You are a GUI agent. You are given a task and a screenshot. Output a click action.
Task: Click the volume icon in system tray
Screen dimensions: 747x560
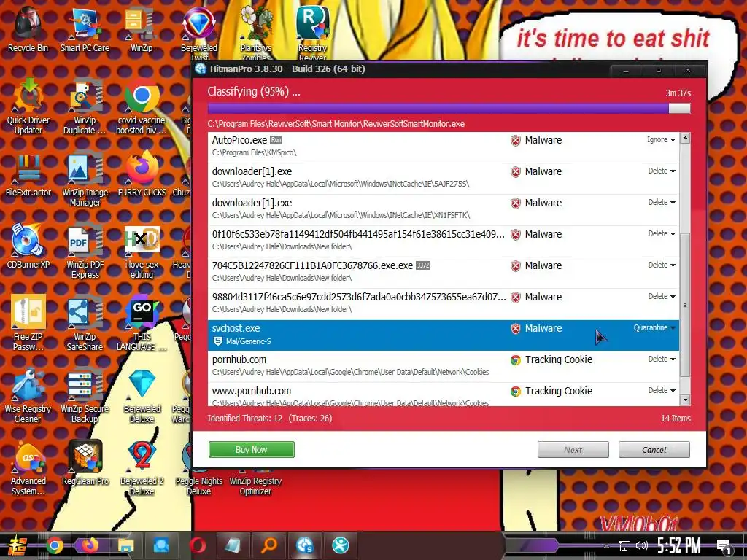[641, 545]
